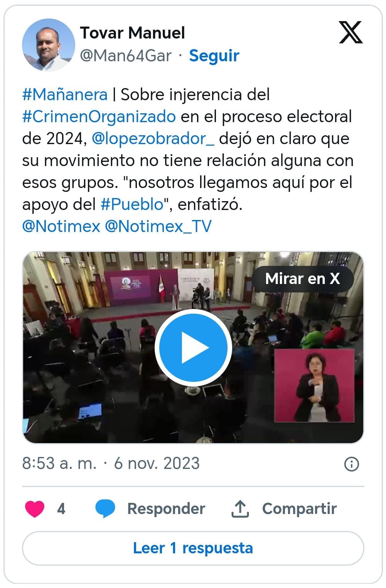The image size is (386, 588).
Task: Open the @Notimex mention
Action: [61, 226]
